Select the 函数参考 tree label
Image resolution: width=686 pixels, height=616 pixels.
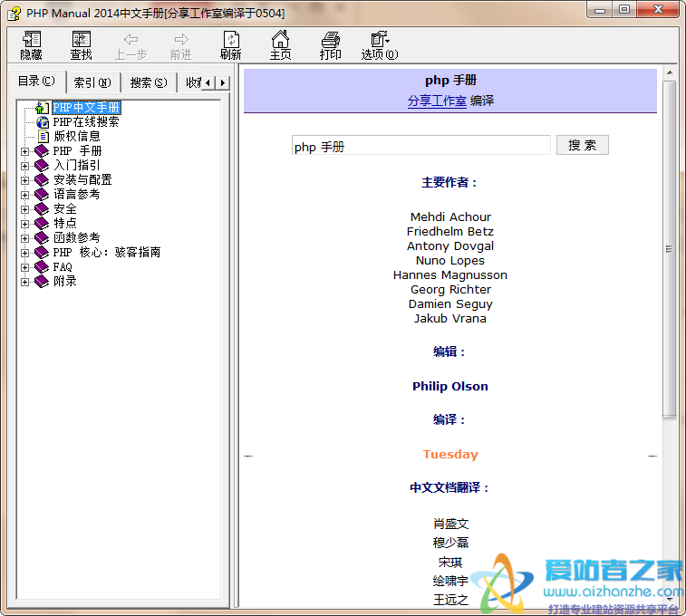click(77, 238)
